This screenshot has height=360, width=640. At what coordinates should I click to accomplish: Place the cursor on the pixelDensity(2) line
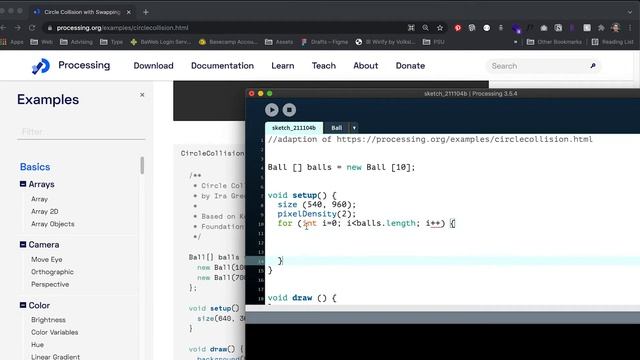[317, 214]
